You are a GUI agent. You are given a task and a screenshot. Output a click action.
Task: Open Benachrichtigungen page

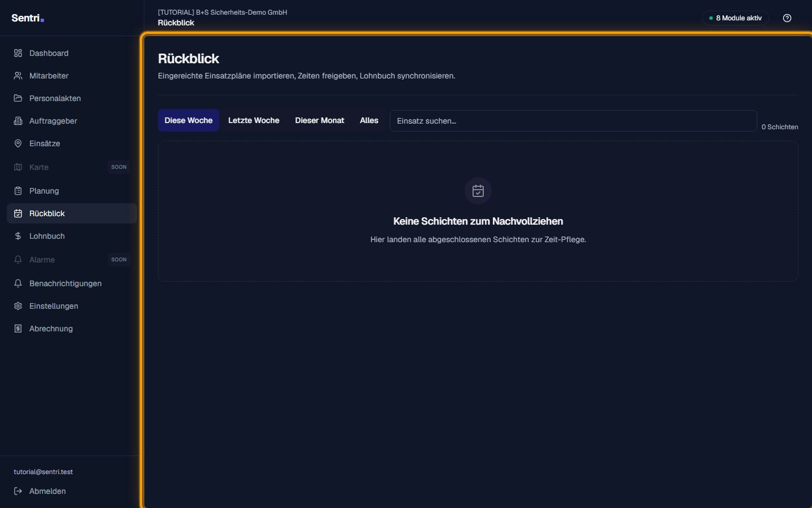tap(72, 283)
